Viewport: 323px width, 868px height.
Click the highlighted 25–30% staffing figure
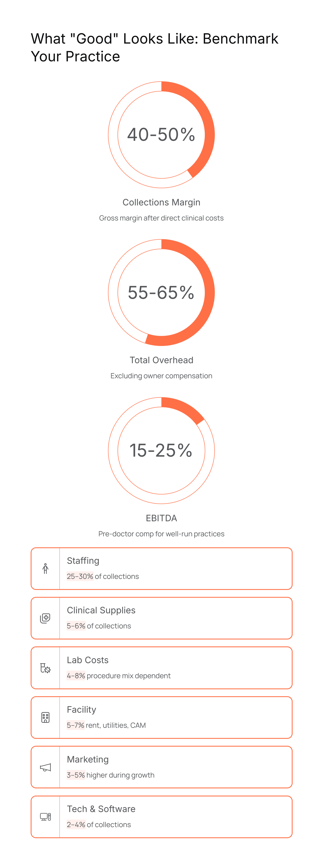80,577
